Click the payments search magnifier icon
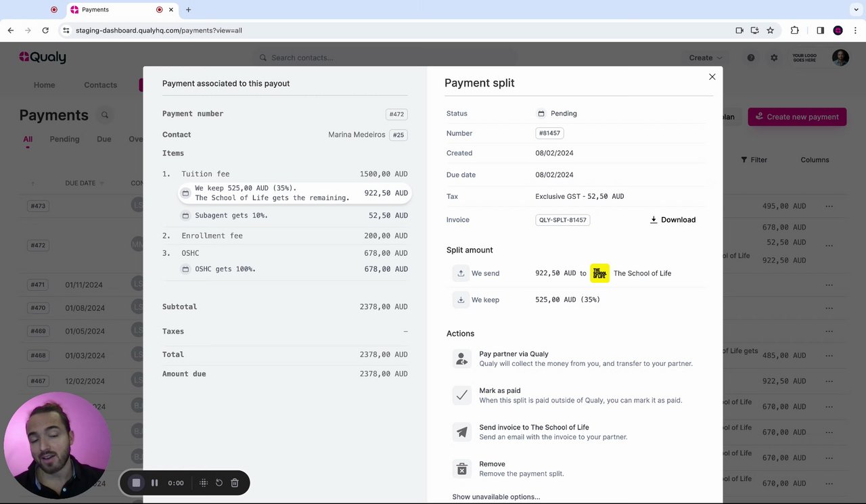Screen dimensions: 866x504 point(105,115)
